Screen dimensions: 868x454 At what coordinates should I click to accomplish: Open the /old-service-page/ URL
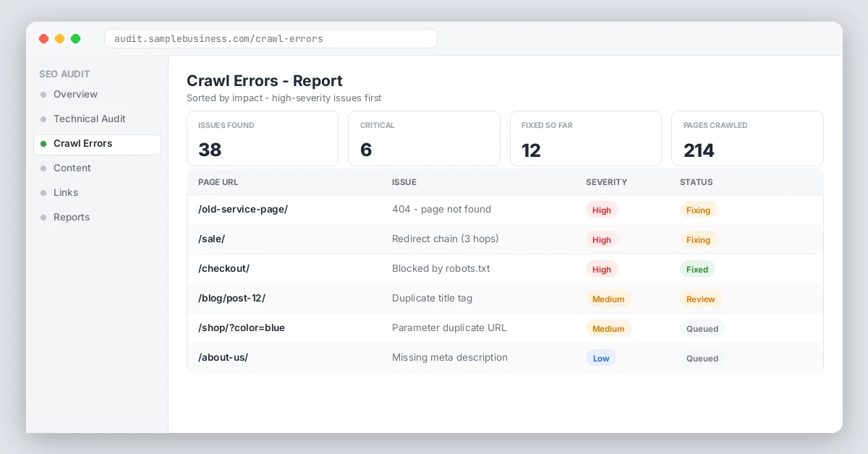click(x=243, y=209)
